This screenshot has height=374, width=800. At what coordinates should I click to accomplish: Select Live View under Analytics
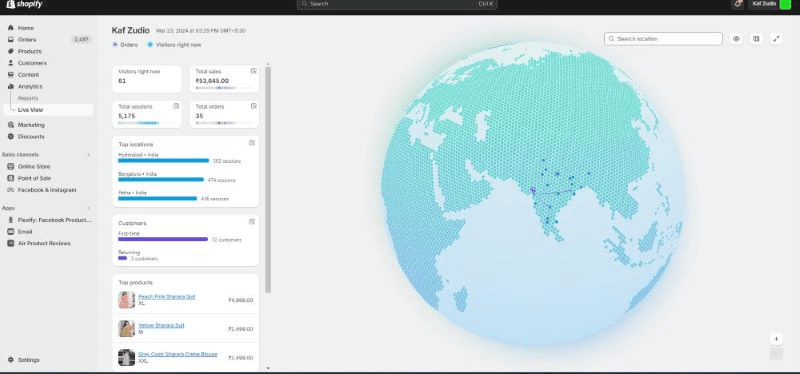(48, 110)
